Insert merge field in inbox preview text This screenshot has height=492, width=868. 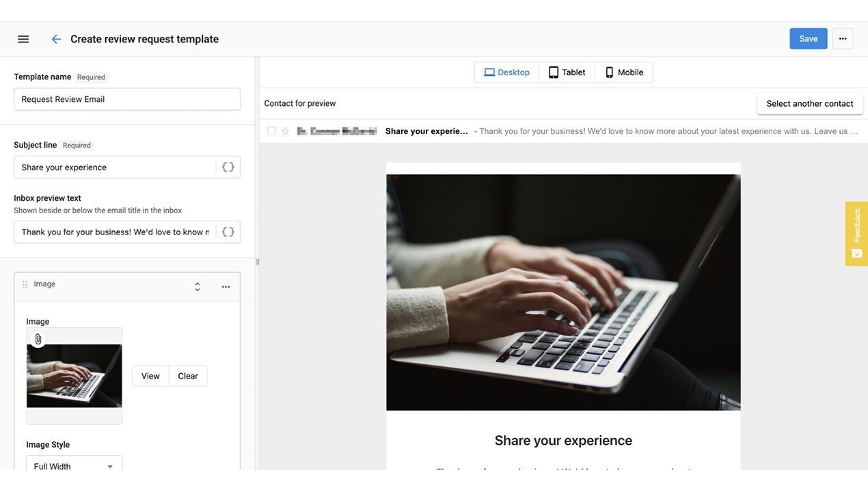[x=228, y=232]
